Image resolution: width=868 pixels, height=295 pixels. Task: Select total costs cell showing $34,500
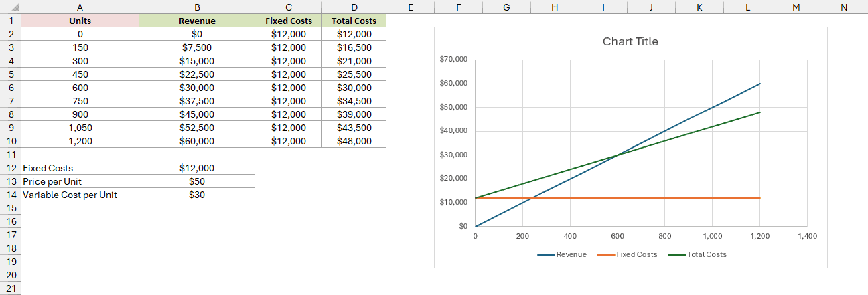coord(354,101)
